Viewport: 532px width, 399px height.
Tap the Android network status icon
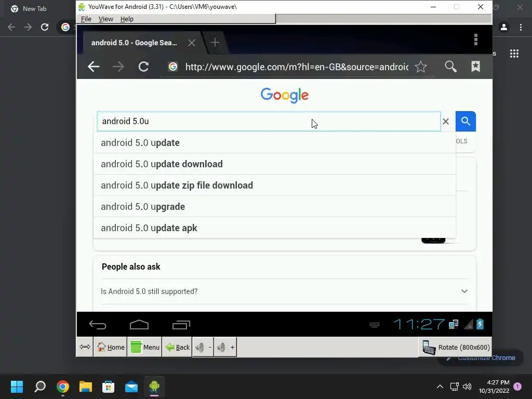pyautogui.click(x=454, y=324)
